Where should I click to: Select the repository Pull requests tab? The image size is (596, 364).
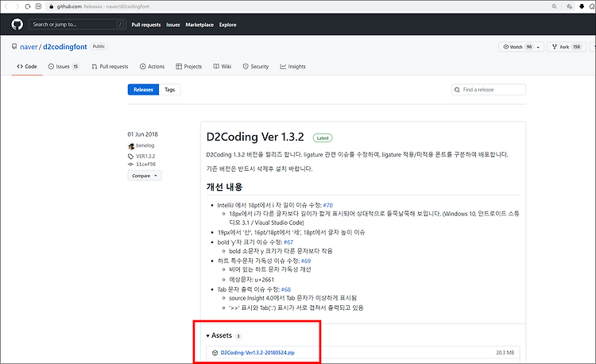(110, 67)
